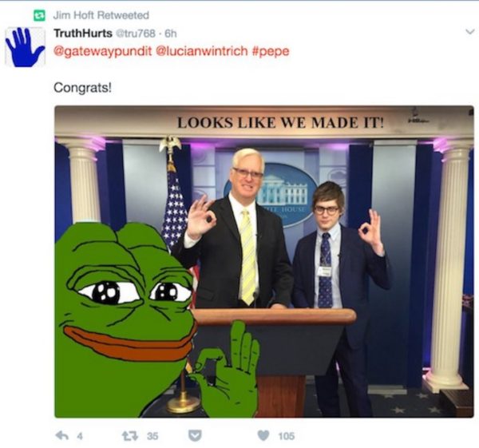Like the tweet with the heart icon
This screenshot has height=448, width=479.
[x=263, y=435]
